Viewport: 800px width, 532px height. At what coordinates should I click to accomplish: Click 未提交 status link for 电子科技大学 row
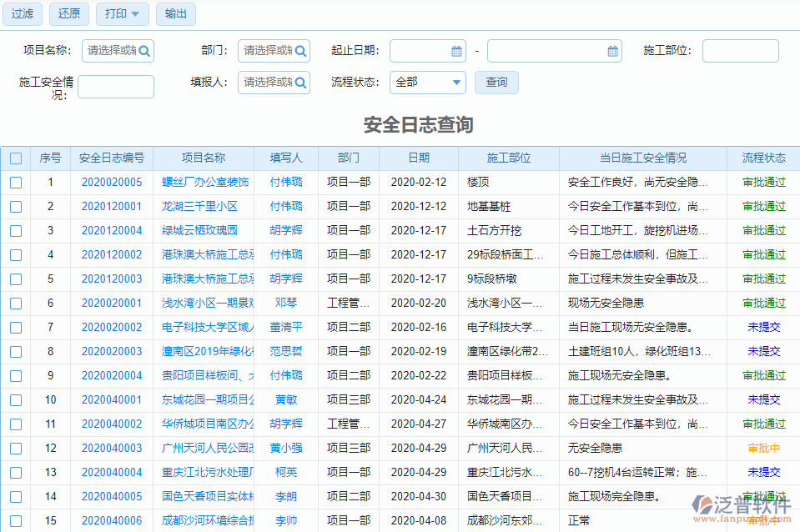(x=763, y=327)
